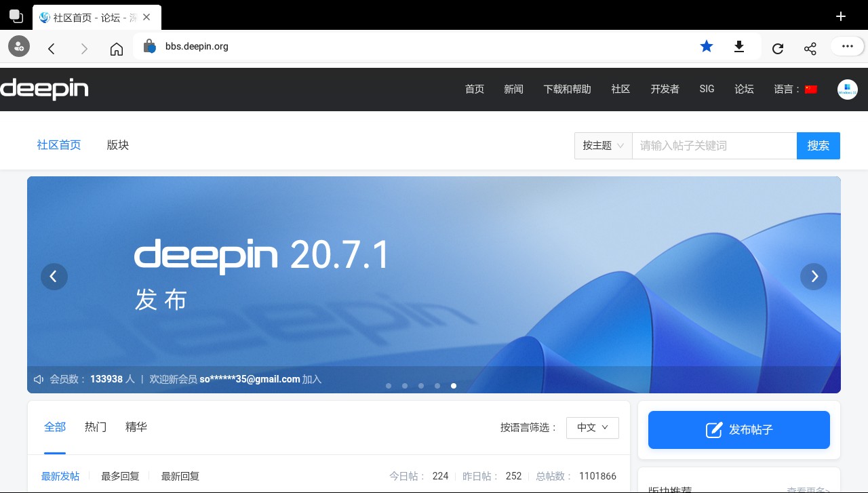Reload the current page
868x493 pixels.
pos(778,48)
